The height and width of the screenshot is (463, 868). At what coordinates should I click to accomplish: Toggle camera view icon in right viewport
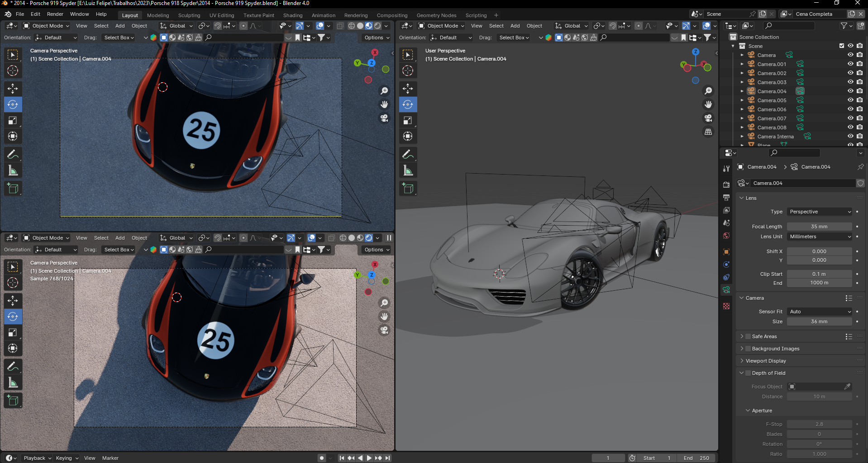click(x=708, y=118)
